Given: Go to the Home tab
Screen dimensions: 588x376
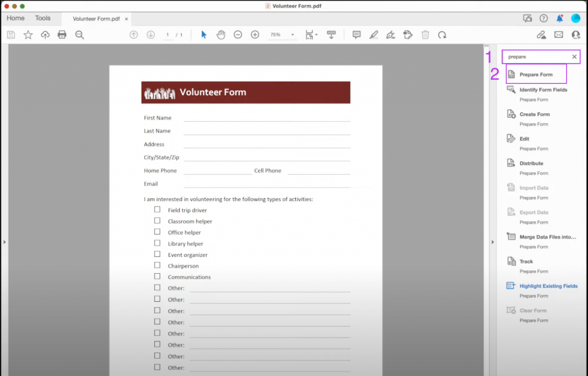Looking at the screenshot, I should click(x=15, y=18).
